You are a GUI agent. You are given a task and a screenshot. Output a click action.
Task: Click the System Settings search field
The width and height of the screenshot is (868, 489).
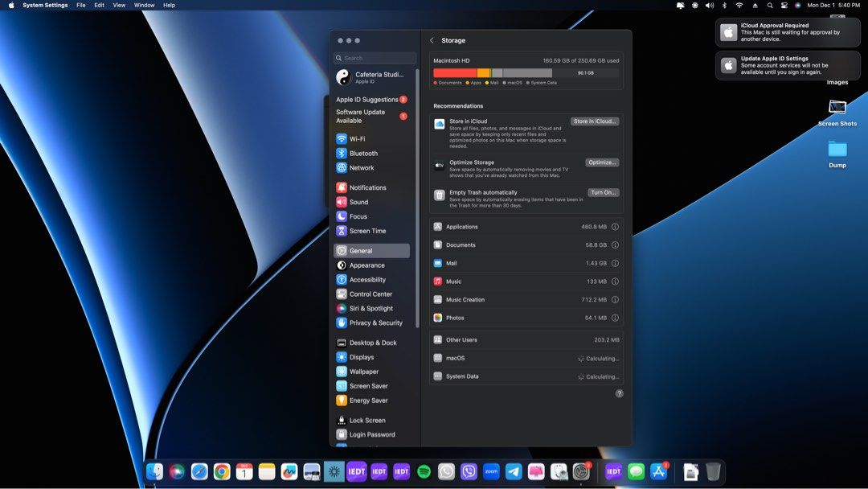(x=375, y=58)
